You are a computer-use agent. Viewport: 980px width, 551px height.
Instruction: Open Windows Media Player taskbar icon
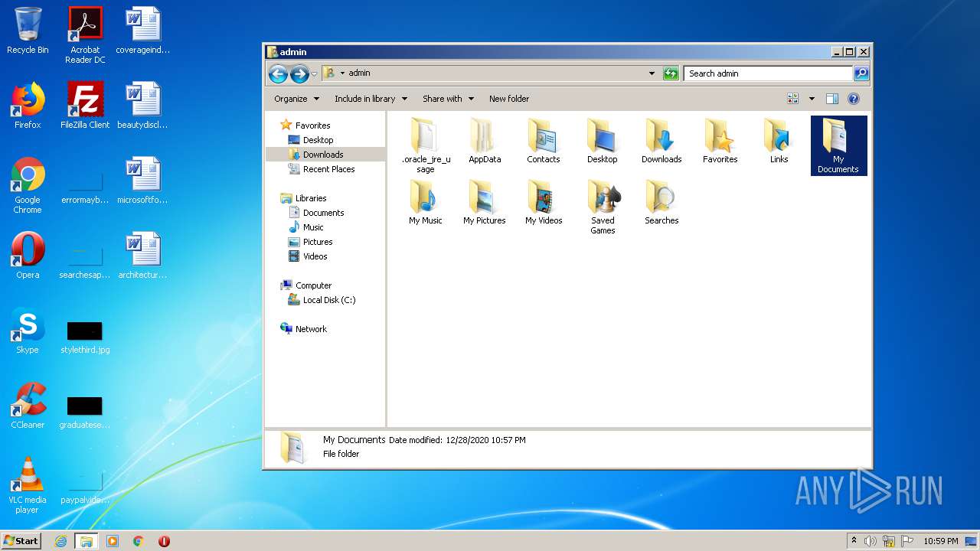coord(113,541)
